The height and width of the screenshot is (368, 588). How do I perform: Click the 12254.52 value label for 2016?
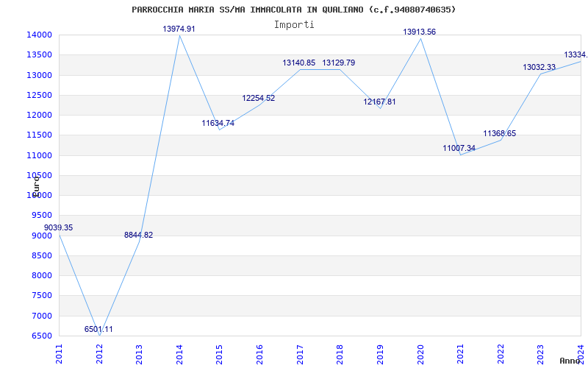pyautogui.click(x=259, y=98)
